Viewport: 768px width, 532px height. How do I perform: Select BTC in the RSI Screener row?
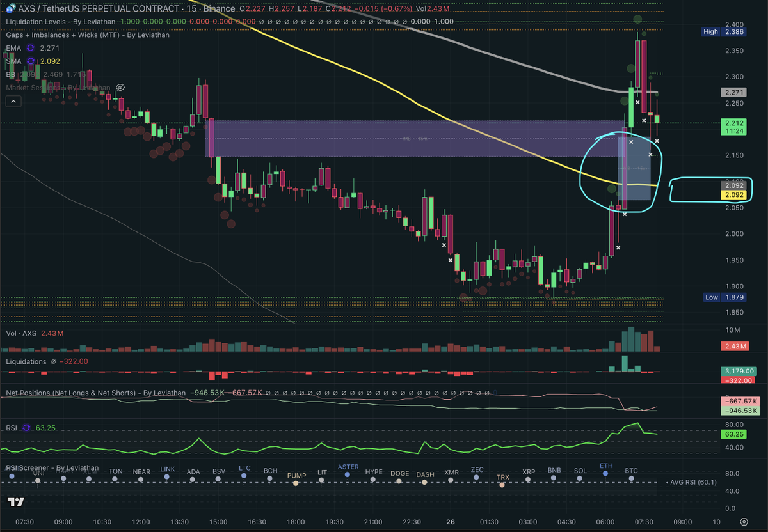click(631, 470)
